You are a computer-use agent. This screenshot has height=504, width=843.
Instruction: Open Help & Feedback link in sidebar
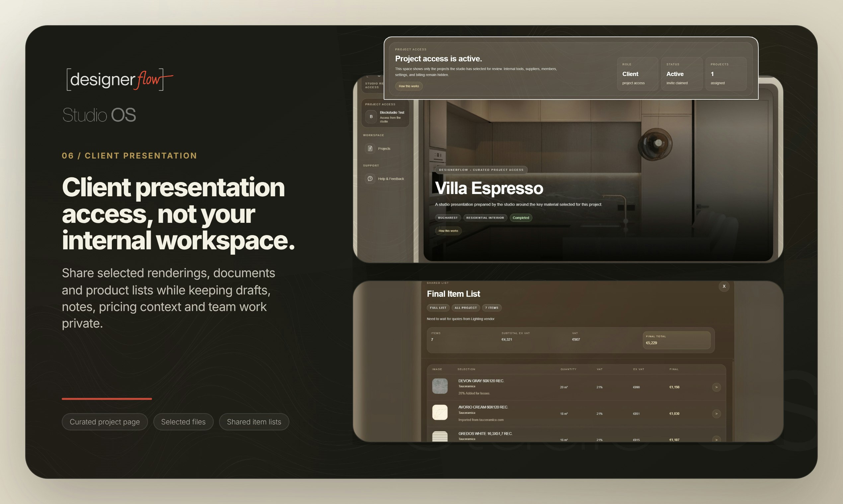point(391,179)
